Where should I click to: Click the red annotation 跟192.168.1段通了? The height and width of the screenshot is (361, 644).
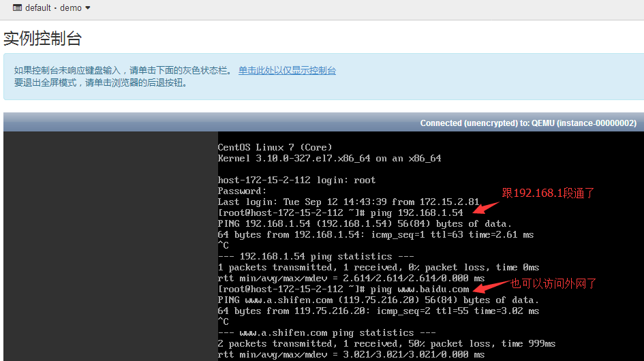pos(549,193)
